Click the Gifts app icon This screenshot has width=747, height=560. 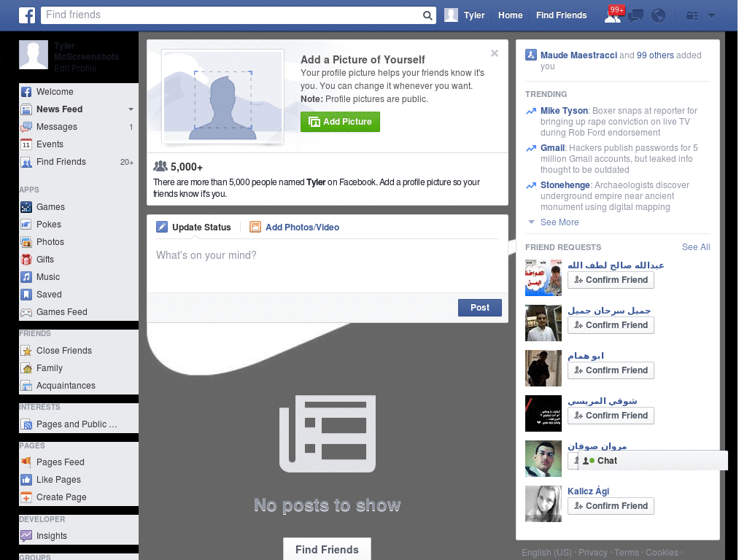pos(26,260)
